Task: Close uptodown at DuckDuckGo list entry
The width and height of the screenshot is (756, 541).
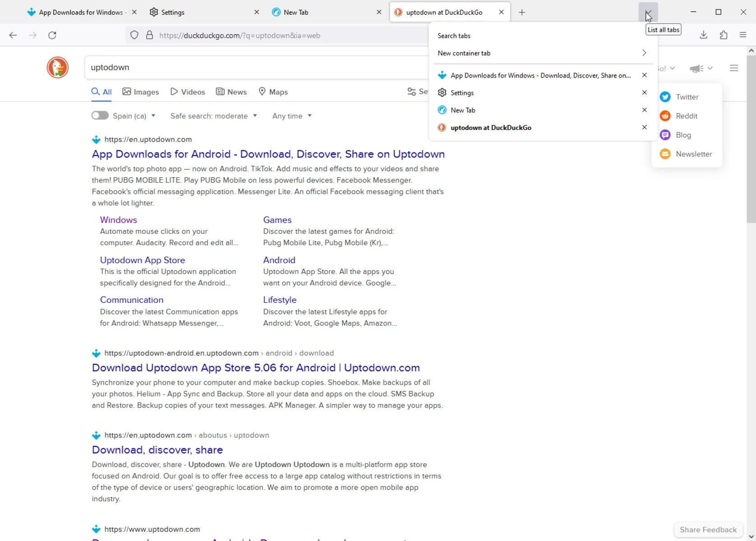Action: coord(645,128)
